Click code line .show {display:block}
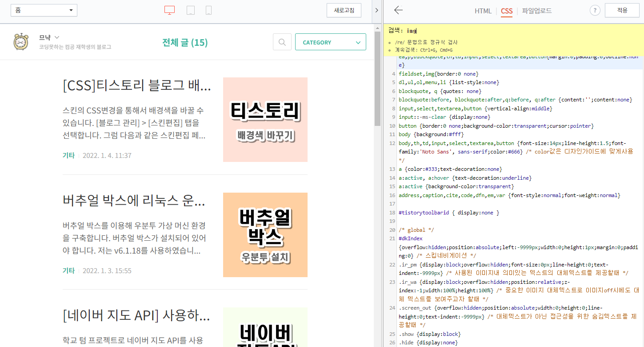 pyautogui.click(x=430, y=334)
